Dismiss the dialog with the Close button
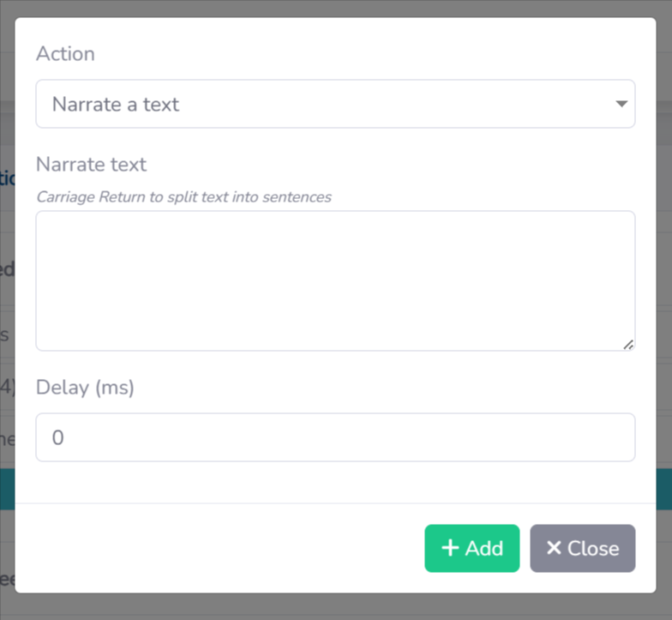 point(582,549)
